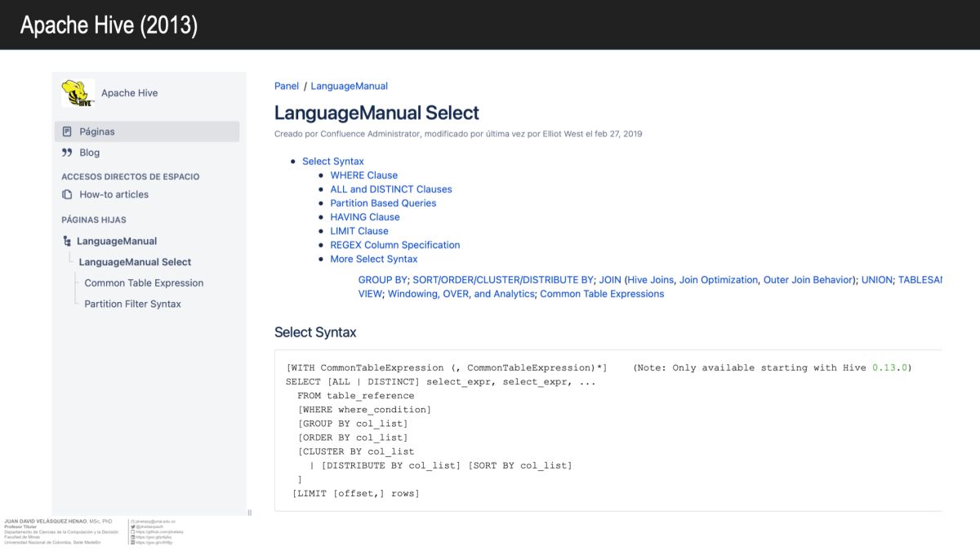980x551 pixels.
Task: Click the Apache Hive bee logo
Action: pos(77,92)
